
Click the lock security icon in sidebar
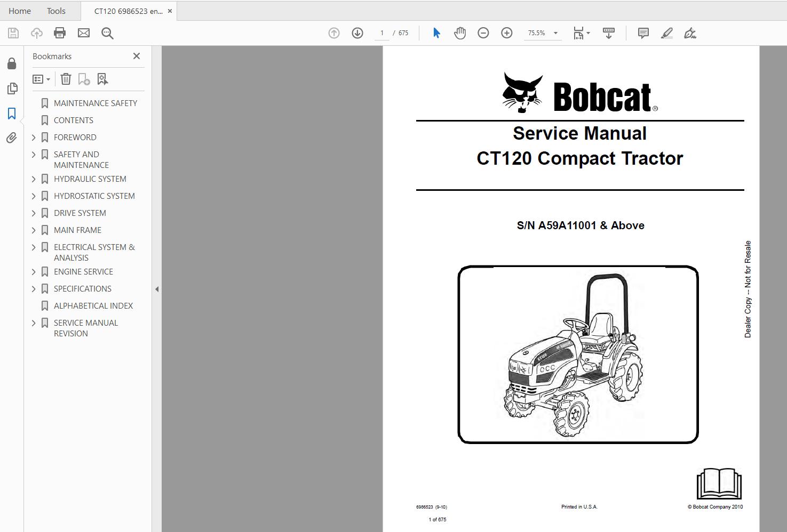pos(12,64)
